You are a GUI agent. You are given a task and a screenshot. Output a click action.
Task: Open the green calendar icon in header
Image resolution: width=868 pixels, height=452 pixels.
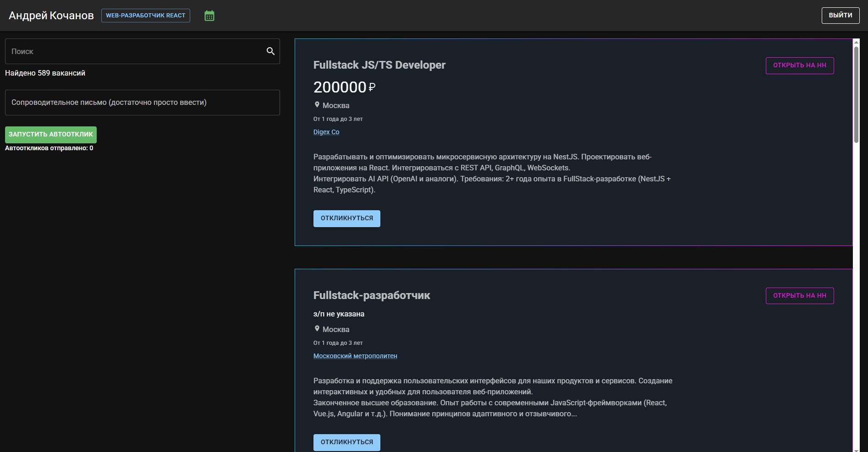pos(209,16)
